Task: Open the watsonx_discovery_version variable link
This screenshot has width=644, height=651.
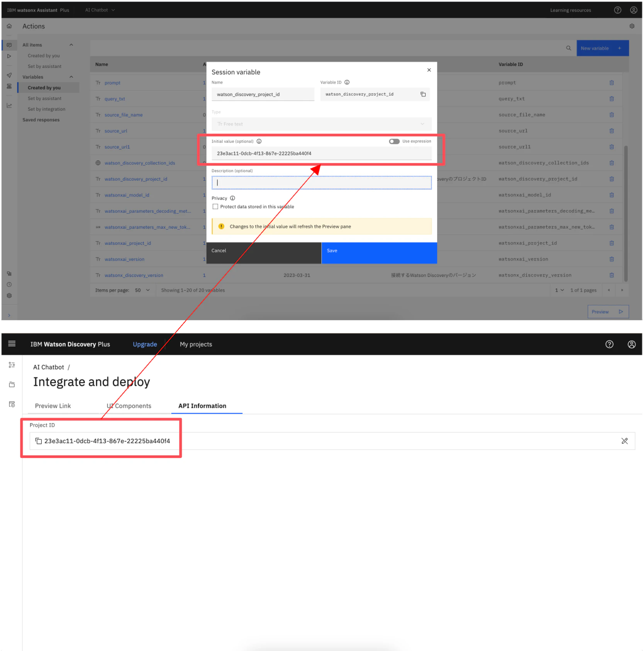Action: (134, 275)
